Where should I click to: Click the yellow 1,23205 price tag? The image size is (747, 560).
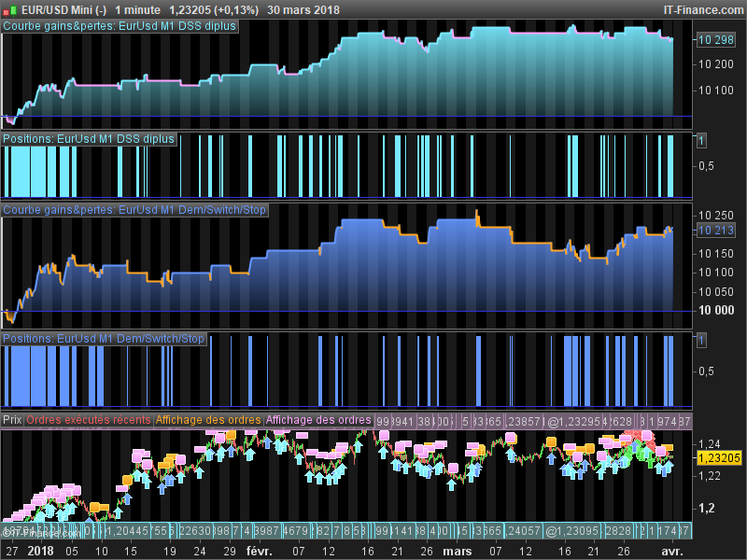(719, 458)
